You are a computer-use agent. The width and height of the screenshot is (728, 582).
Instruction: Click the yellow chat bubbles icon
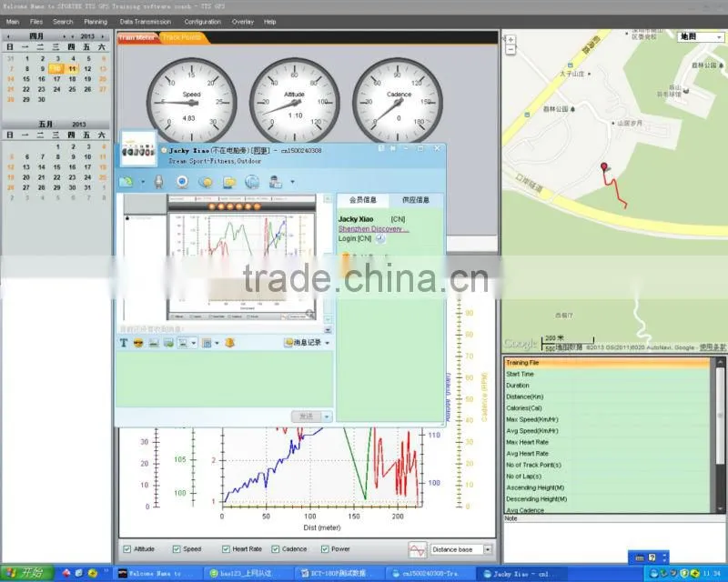click(206, 183)
